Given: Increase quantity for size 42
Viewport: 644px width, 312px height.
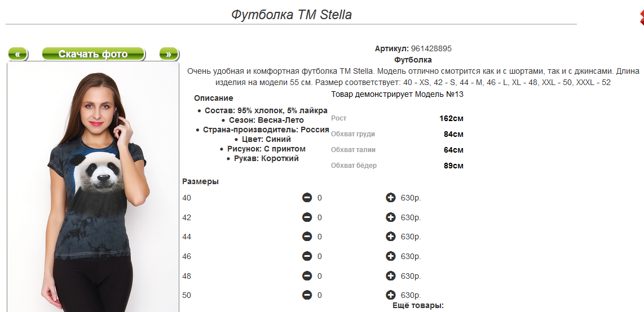Looking at the screenshot, I should 391,217.
